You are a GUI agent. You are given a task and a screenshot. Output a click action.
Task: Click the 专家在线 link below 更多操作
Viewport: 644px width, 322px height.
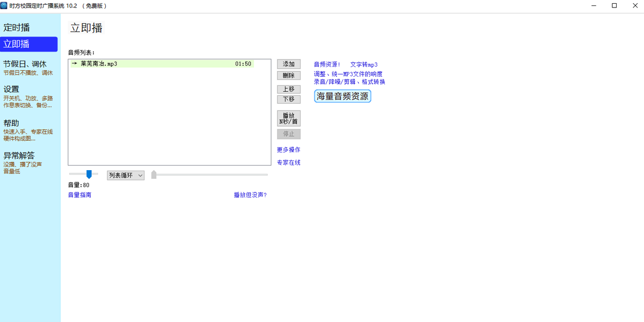289,163
